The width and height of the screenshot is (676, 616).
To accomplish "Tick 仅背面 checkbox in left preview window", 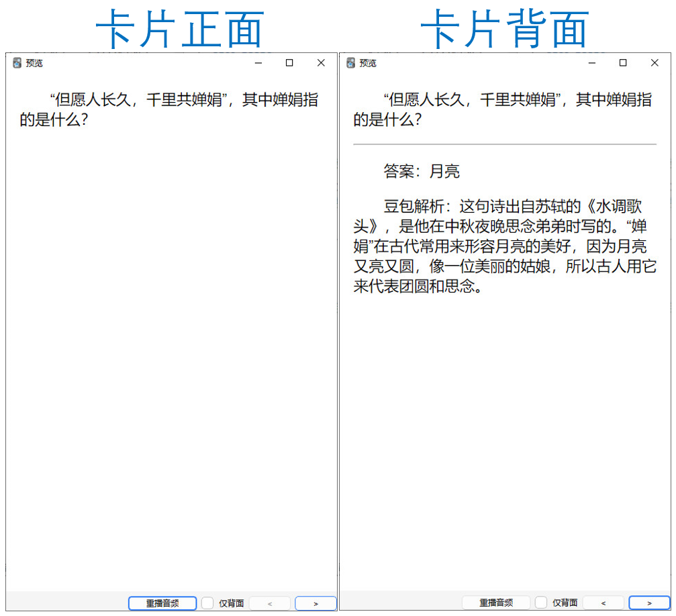I will pos(207,603).
